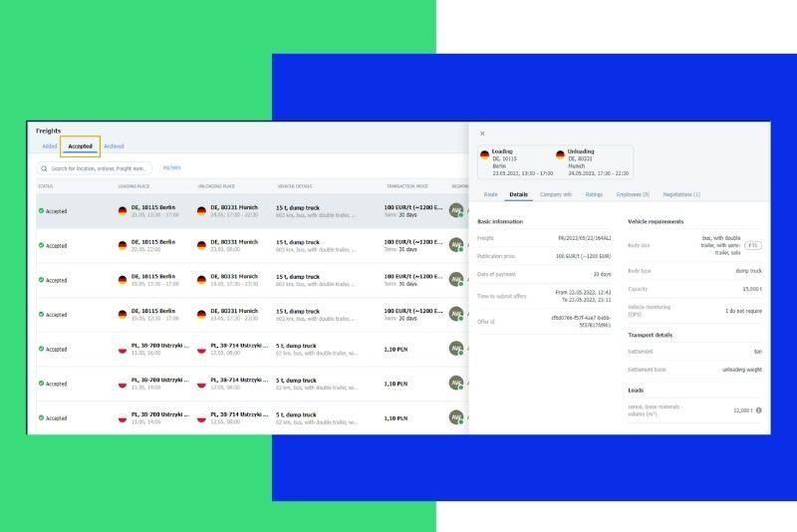Open the Route tab in the details panel

pos(490,194)
